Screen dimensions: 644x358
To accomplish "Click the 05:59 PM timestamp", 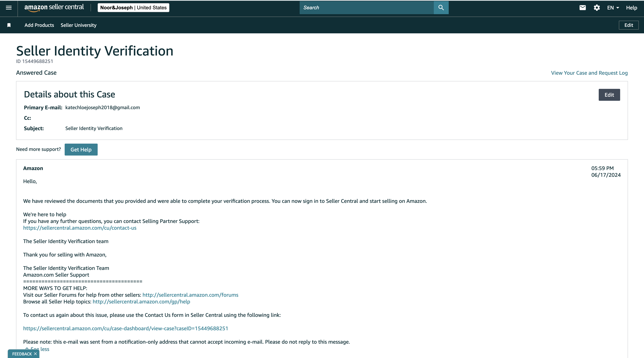I will [x=602, y=168].
